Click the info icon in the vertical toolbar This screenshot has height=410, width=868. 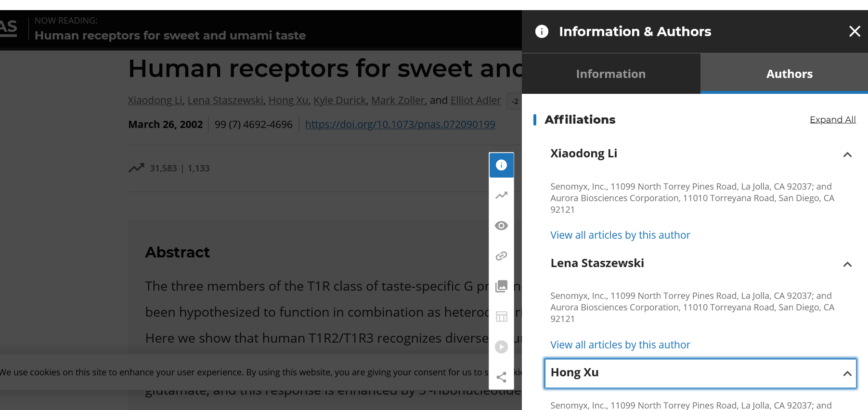tap(501, 165)
